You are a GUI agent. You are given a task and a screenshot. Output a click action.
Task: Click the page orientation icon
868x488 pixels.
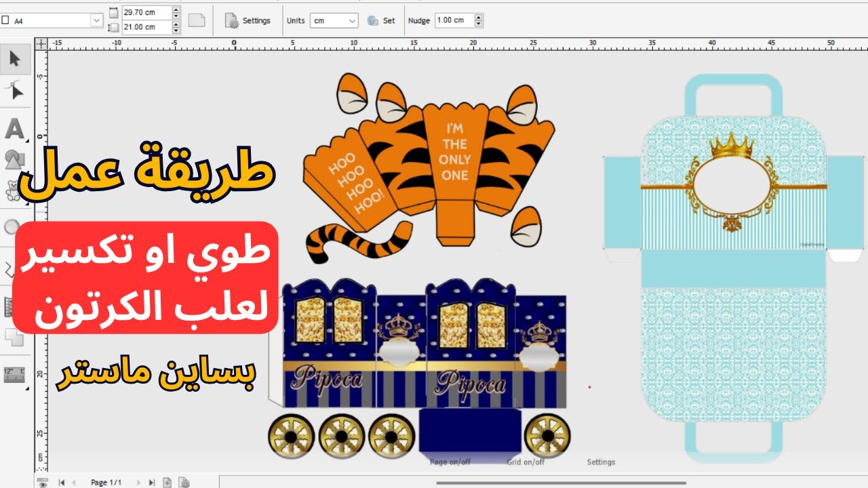point(197,20)
